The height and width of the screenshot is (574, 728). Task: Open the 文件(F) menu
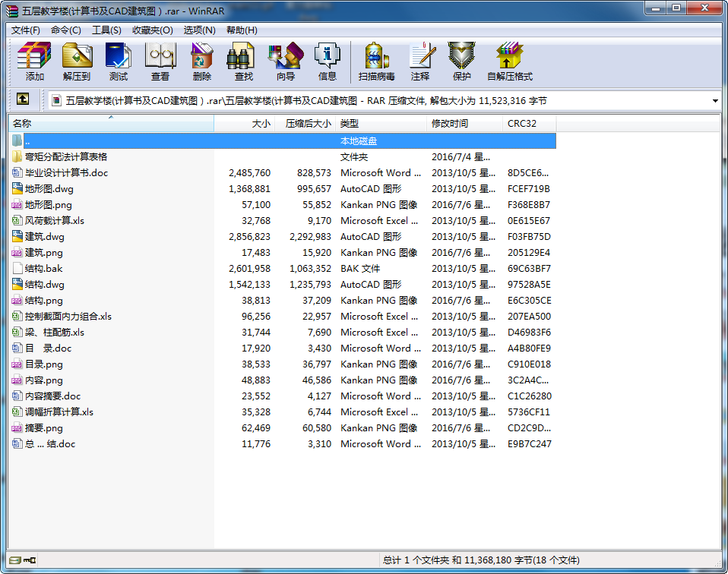click(x=26, y=30)
